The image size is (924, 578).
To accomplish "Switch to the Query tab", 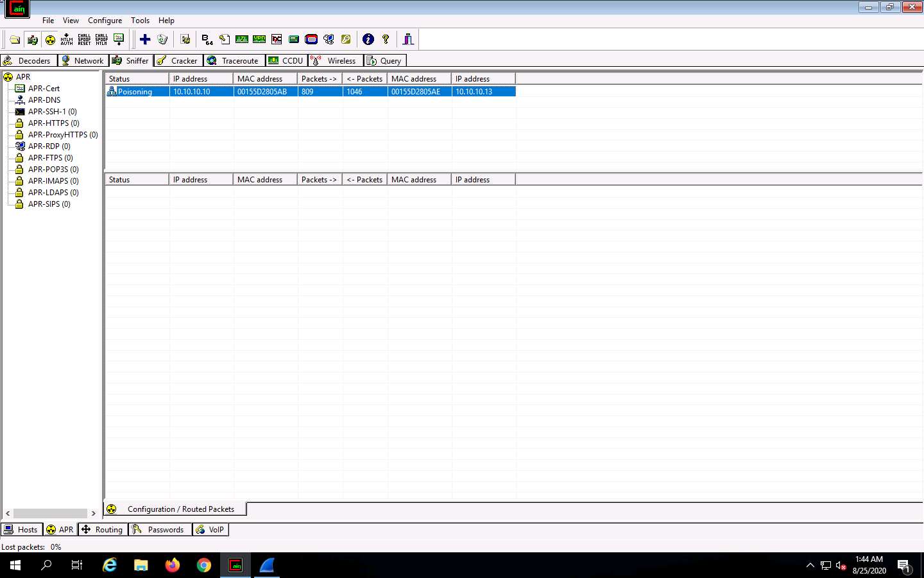I will pos(384,60).
